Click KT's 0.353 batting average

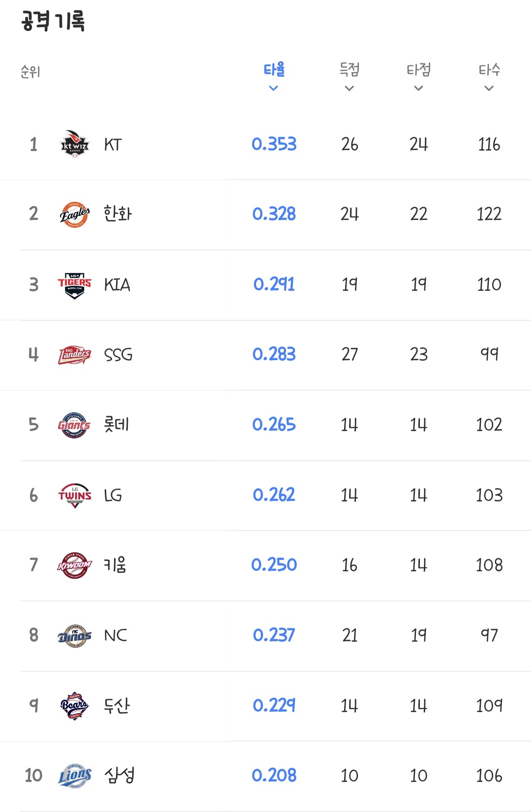tap(274, 144)
